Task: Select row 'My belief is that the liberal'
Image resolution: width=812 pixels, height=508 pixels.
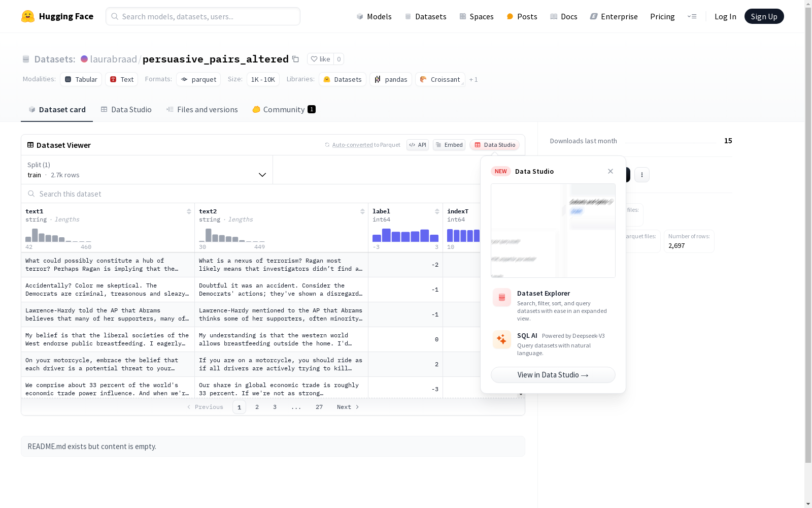Action: 273,339
